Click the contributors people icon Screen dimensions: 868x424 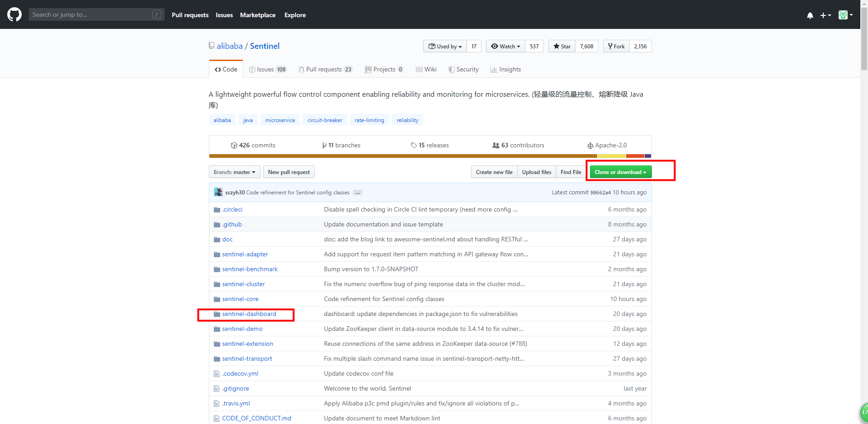pyautogui.click(x=495, y=145)
